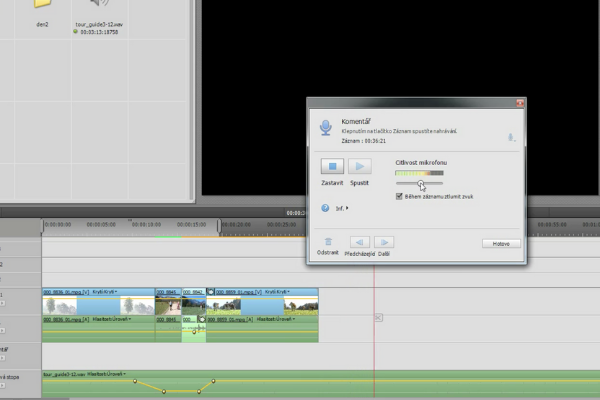Select fourth keyframe on tour_guide3-12.wav volume line
Screen dimensions: 600x400
(213, 381)
